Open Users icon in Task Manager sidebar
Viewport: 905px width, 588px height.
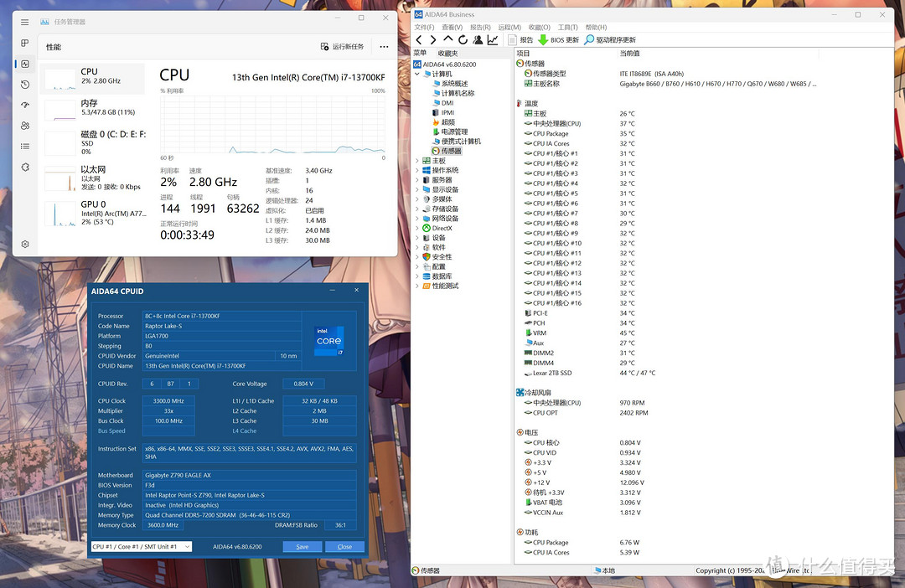[25, 126]
